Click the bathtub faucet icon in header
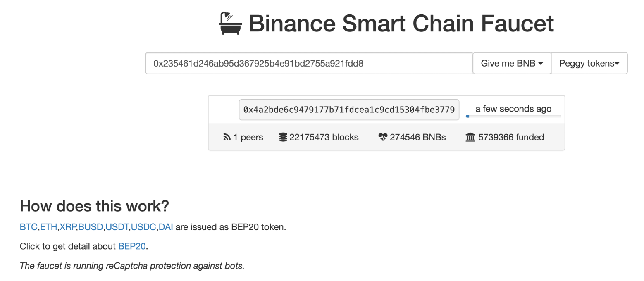The height and width of the screenshot is (281, 644). 230,24
